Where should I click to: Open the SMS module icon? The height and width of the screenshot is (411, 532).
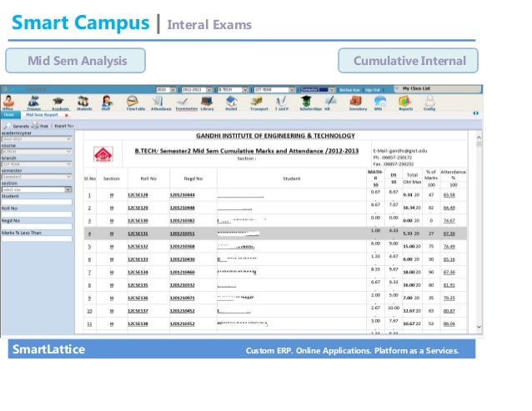(379, 103)
